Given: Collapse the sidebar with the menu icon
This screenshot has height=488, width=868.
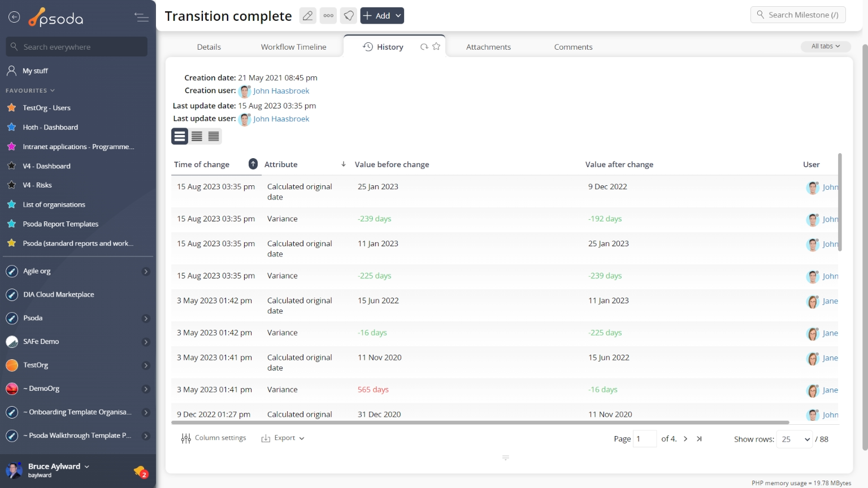Looking at the screenshot, I should point(141,18).
